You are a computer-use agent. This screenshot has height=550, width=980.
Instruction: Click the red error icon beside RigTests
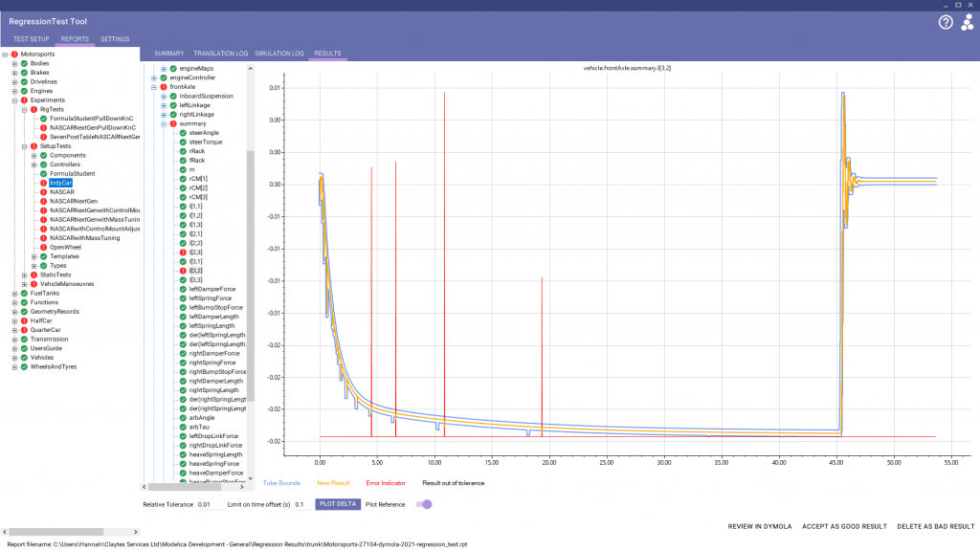tap(34, 109)
